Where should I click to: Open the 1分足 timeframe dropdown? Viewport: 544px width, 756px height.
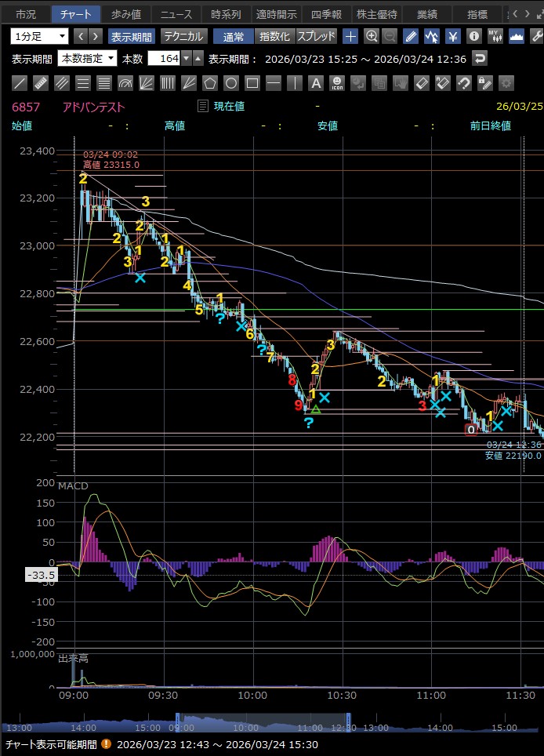[39, 36]
